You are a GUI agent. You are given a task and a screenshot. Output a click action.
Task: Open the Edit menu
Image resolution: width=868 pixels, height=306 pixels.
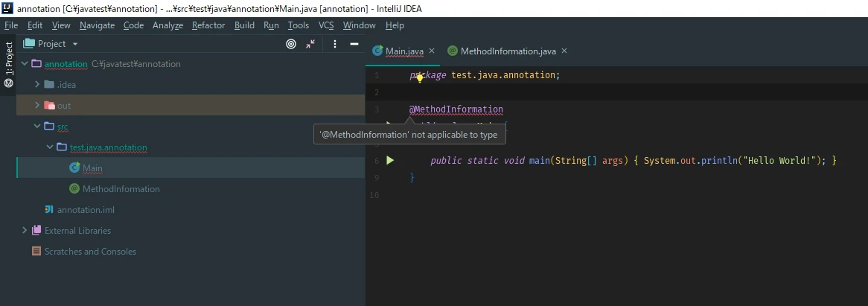[x=34, y=25]
